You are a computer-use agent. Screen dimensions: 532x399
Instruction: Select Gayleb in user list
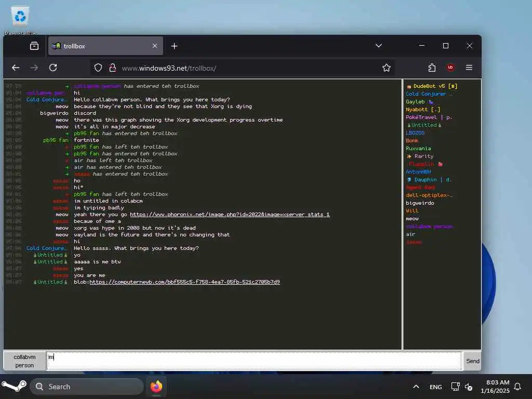[x=419, y=102]
